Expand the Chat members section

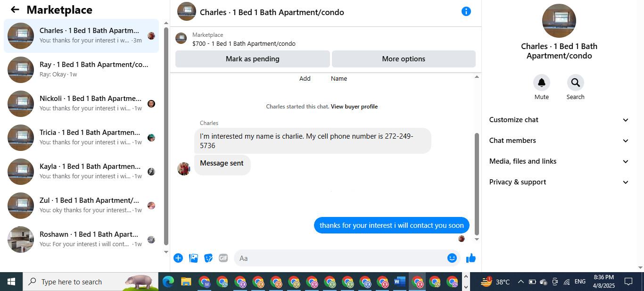pyautogui.click(x=559, y=141)
